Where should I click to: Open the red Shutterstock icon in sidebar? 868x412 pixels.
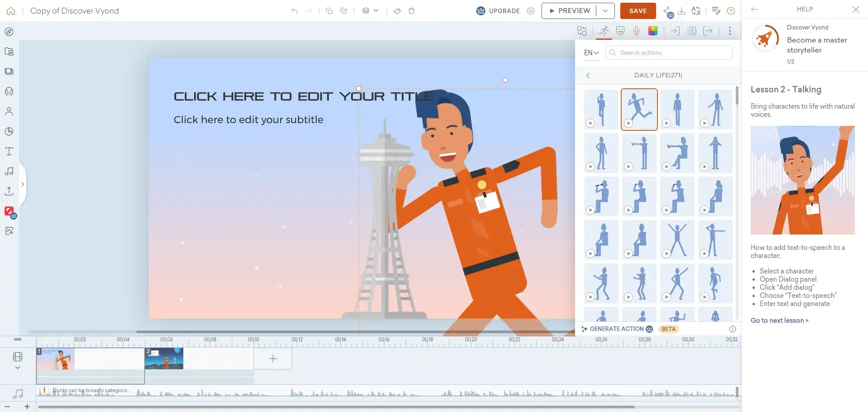pos(10,211)
